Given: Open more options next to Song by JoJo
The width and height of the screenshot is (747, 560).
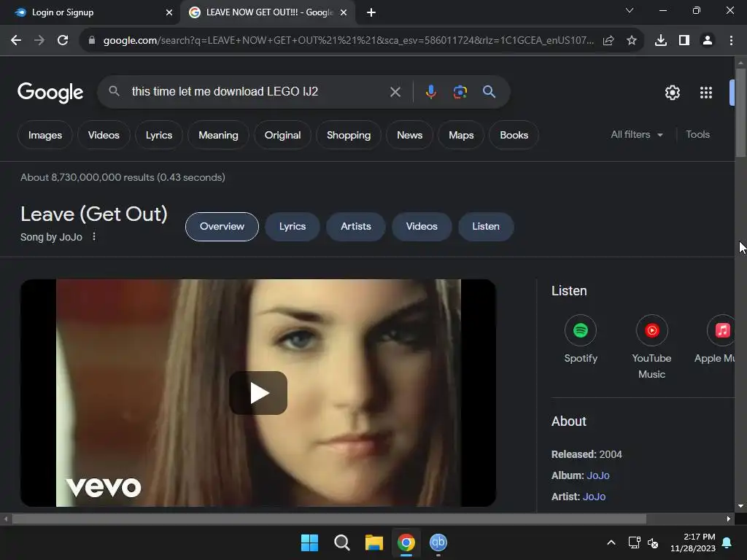Looking at the screenshot, I should pyautogui.click(x=94, y=237).
